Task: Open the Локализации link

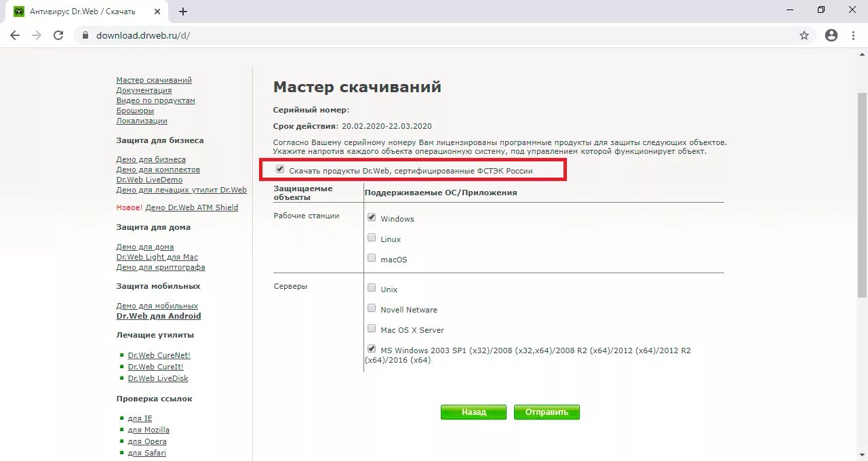Action: pyautogui.click(x=142, y=121)
